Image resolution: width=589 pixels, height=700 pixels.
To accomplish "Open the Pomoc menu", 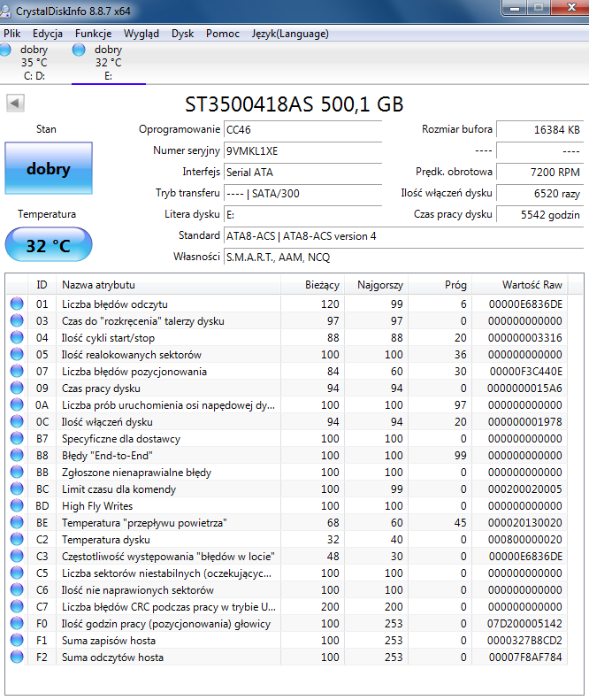I will coord(223,34).
